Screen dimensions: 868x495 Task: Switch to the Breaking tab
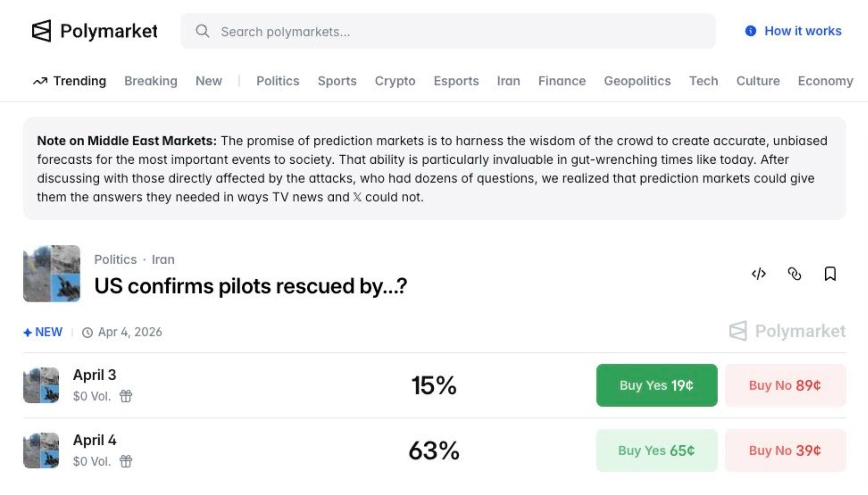[151, 81]
